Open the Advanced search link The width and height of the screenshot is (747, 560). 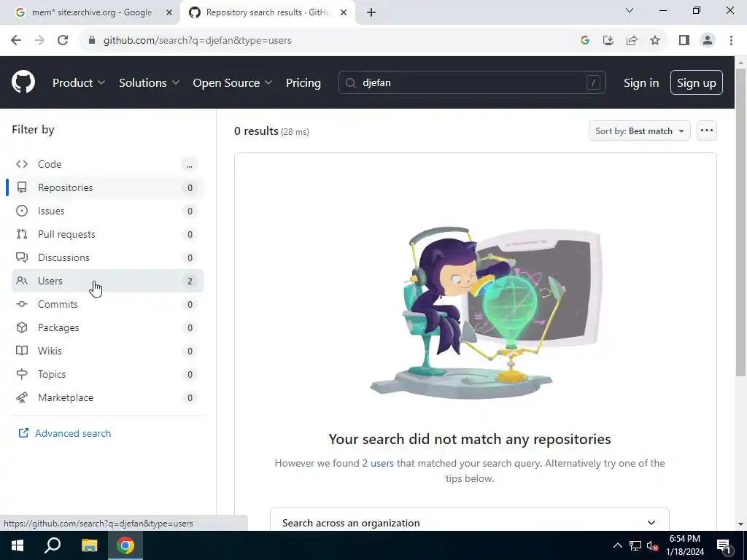click(x=73, y=433)
